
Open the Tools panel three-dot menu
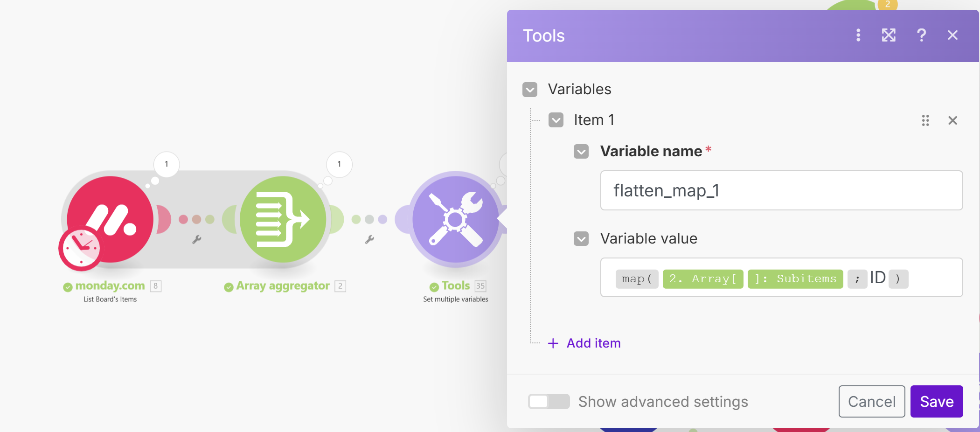pos(858,35)
